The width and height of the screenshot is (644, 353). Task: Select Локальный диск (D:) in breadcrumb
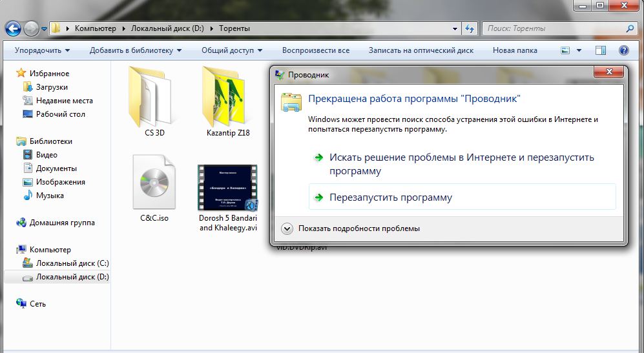pyautogui.click(x=167, y=28)
